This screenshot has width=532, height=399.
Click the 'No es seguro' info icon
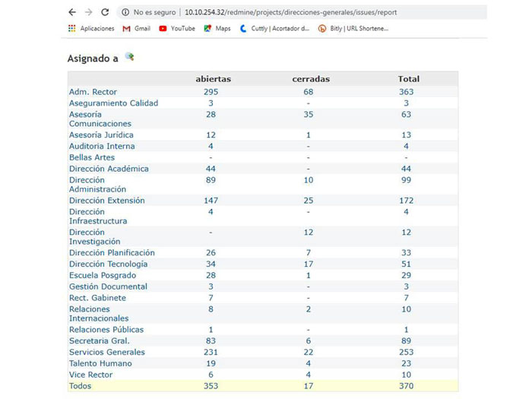125,12
